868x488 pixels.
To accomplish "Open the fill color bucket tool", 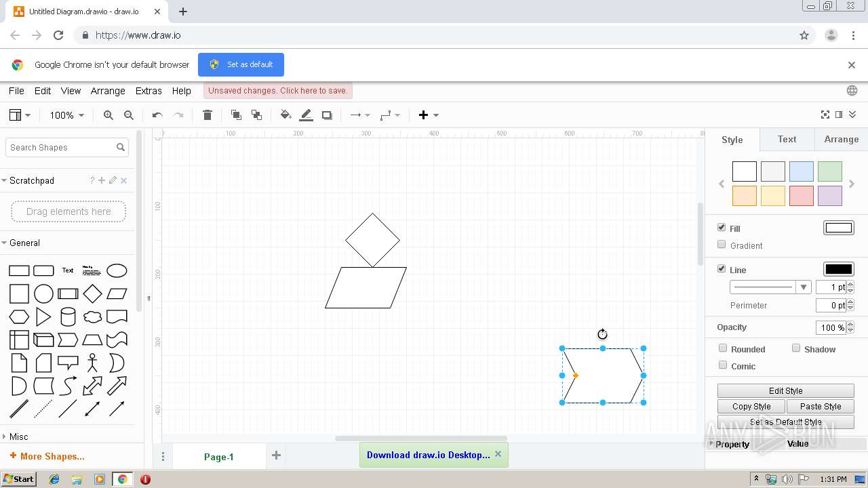I will pos(286,115).
